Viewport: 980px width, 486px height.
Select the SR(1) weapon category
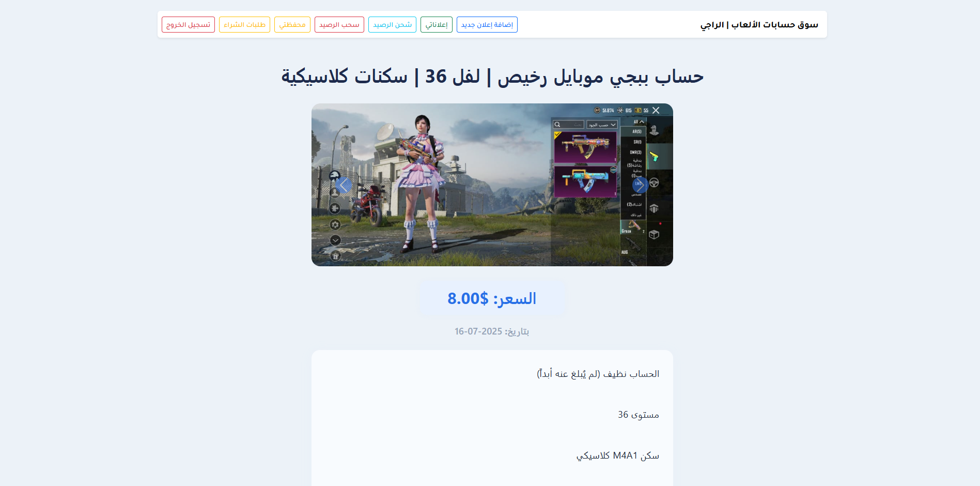(x=637, y=141)
